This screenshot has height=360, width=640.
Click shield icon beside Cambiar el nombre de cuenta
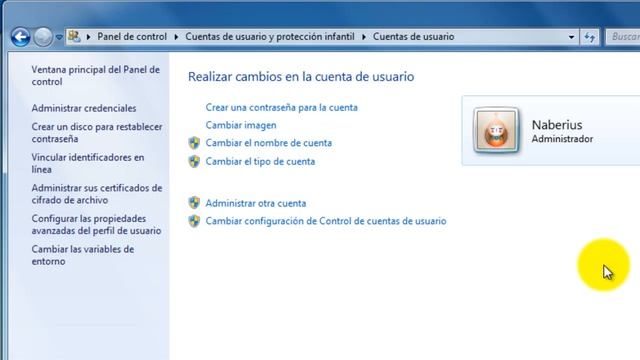coord(194,143)
